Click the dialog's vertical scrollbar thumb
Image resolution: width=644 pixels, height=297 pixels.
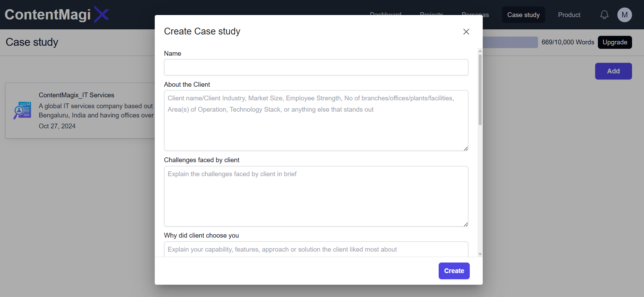tap(480, 89)
